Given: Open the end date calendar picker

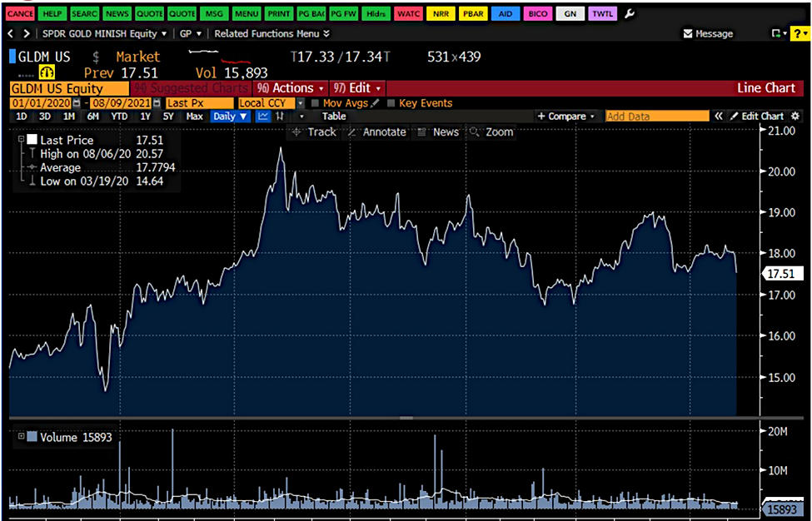Looking at the screenshot, I should (x=157, y=103).
